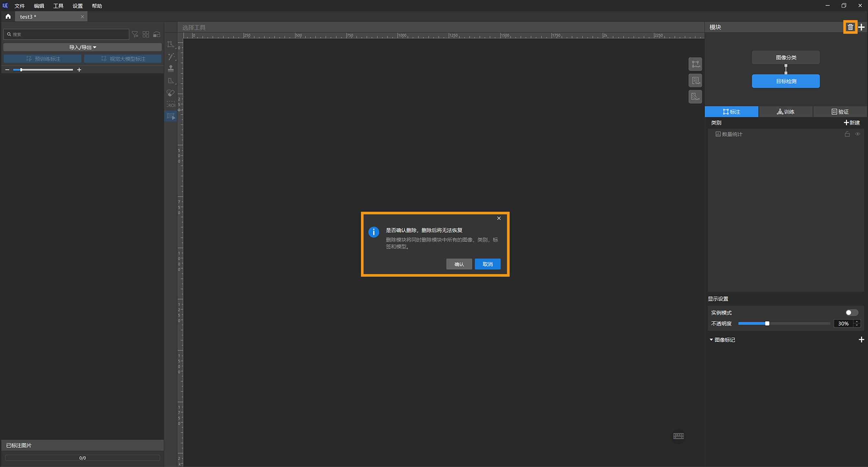Image resolution: width=868 pixels, height=467 pixels.
Task: Select the ROI tool
Action: 171,105
